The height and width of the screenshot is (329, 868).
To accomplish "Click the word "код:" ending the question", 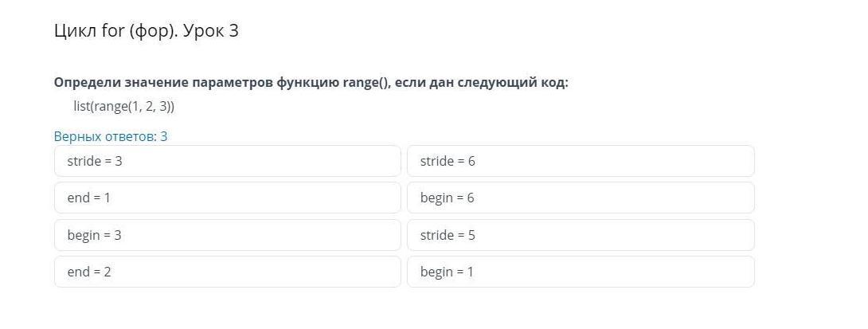I will click(x=554, y=83).
